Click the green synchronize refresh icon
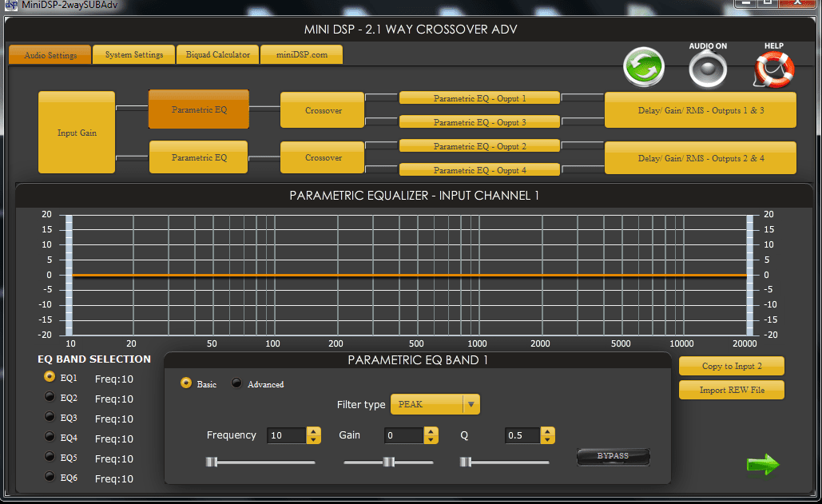 tap(644, 67)
